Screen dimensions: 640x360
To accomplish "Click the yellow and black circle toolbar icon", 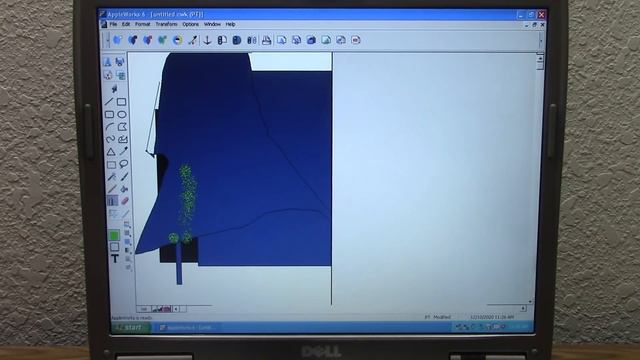I will click(x=178, y=40).
